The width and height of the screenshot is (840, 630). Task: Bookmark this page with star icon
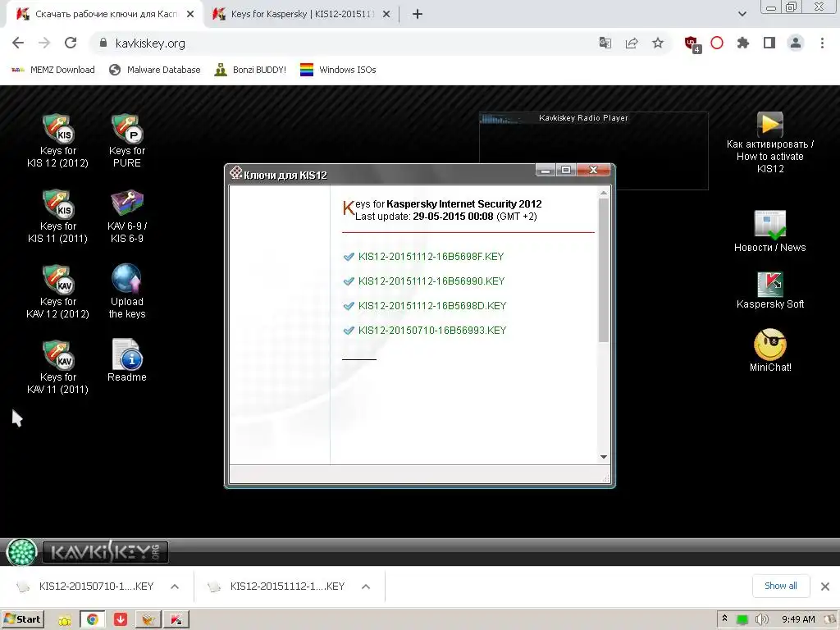658,43
